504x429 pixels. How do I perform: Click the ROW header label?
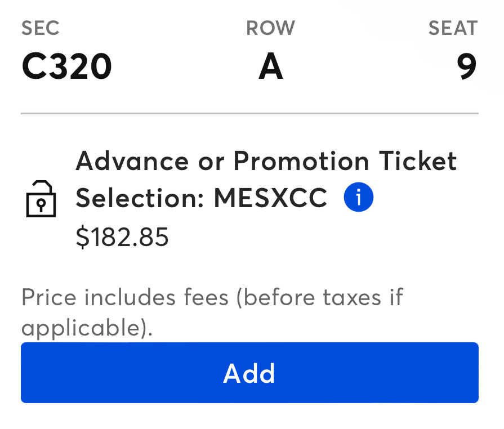coord(270,28)
